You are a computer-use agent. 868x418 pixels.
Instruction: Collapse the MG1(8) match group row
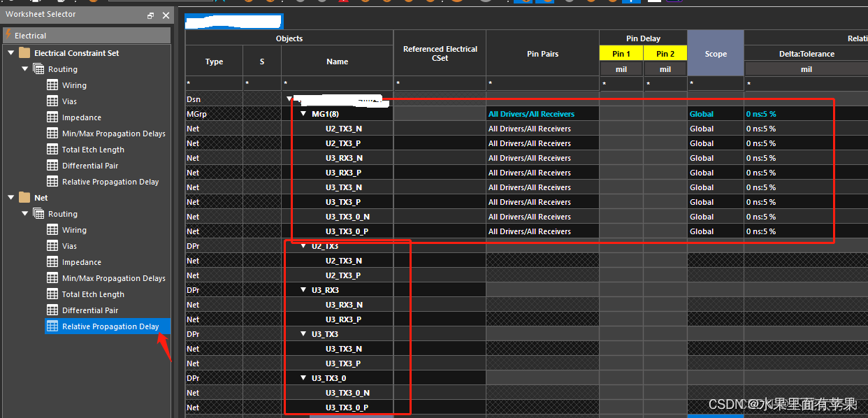tap(304, 114)
